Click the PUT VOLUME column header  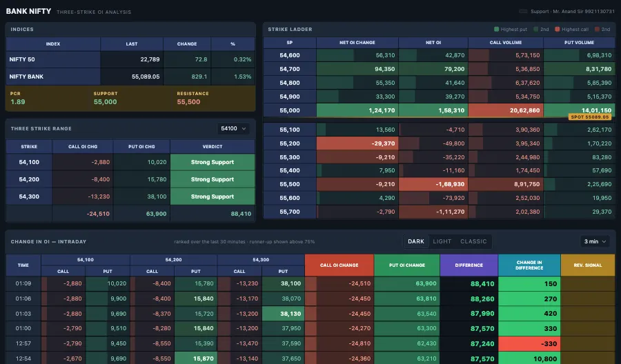[x=579, y=42]
